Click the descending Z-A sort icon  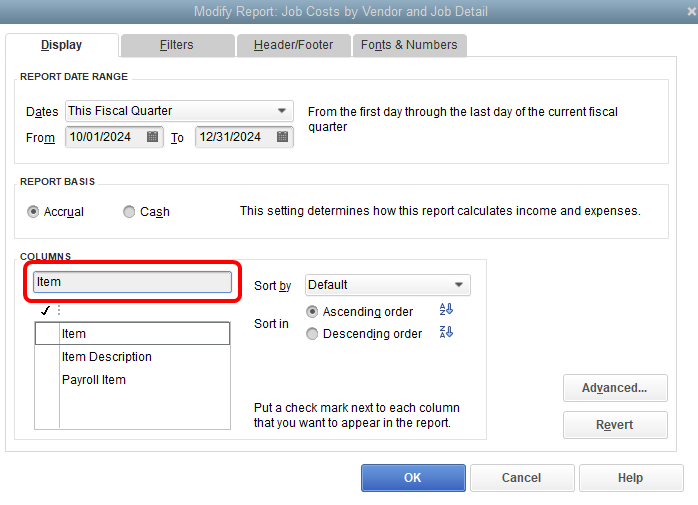(446, 332)
